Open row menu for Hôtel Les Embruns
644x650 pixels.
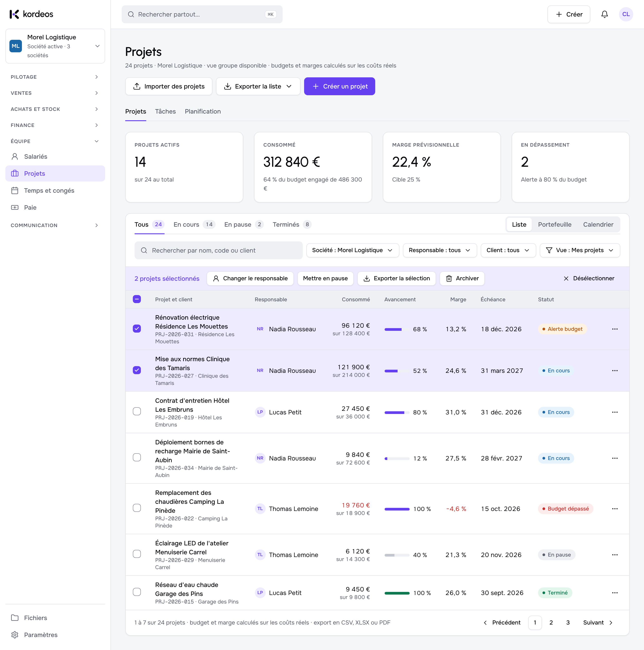tap(615, 412)
